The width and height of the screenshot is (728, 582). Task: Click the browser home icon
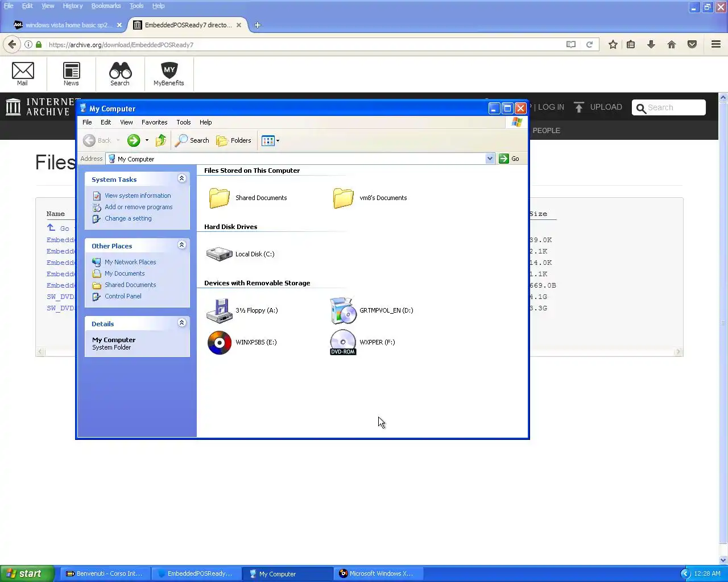[x=672, y=44]
